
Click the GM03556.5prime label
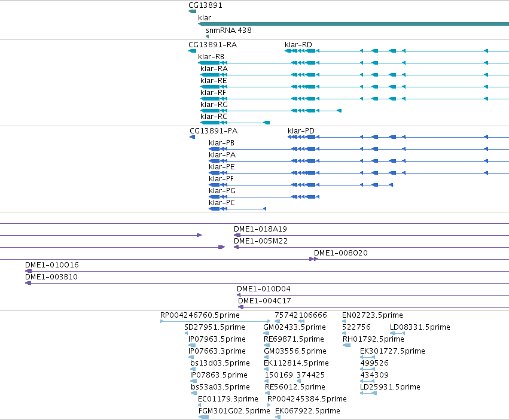click(x=295, y=351)
